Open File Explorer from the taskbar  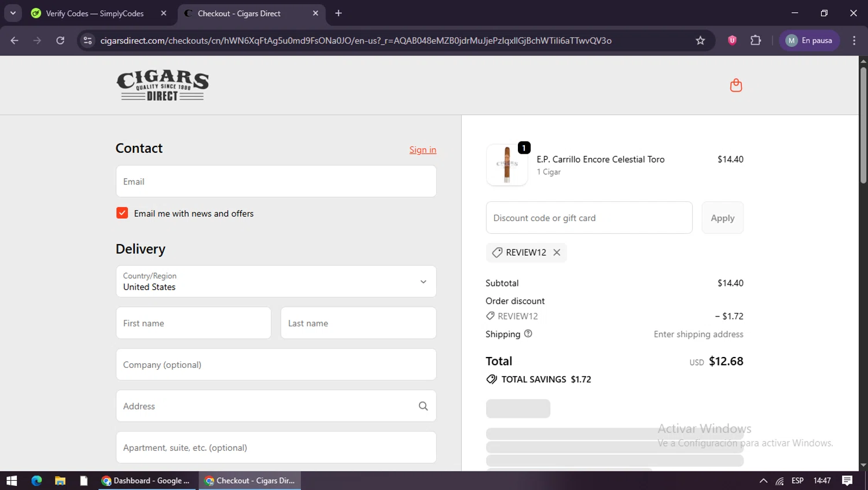(60, 481)
